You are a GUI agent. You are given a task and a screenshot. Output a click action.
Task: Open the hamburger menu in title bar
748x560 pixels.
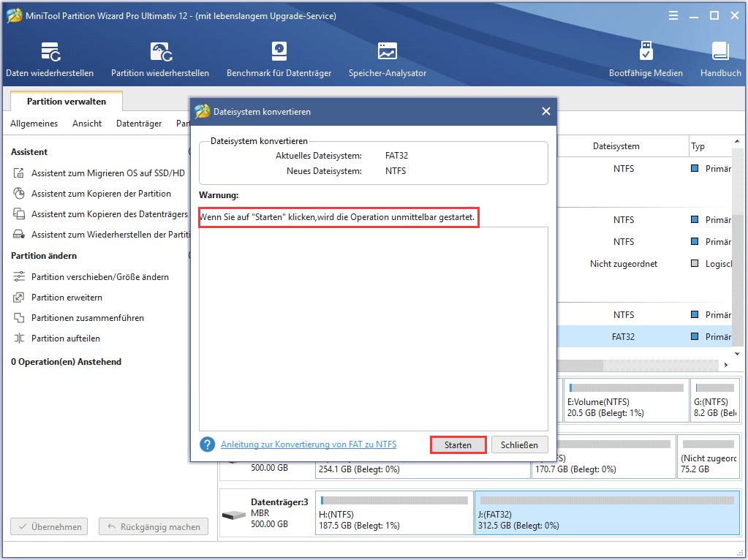[x=673, y=16]
